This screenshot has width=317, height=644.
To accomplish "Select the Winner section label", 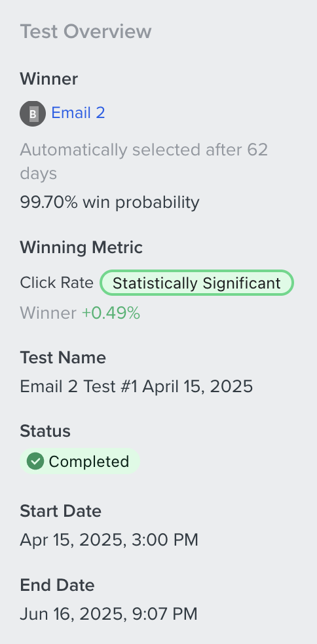I will 49,79.
